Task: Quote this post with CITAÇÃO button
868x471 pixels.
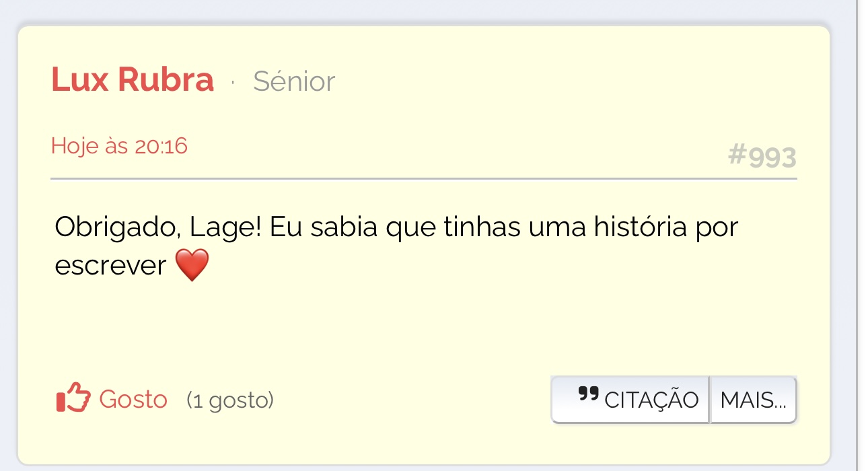Action: click(x=630, y=400)
